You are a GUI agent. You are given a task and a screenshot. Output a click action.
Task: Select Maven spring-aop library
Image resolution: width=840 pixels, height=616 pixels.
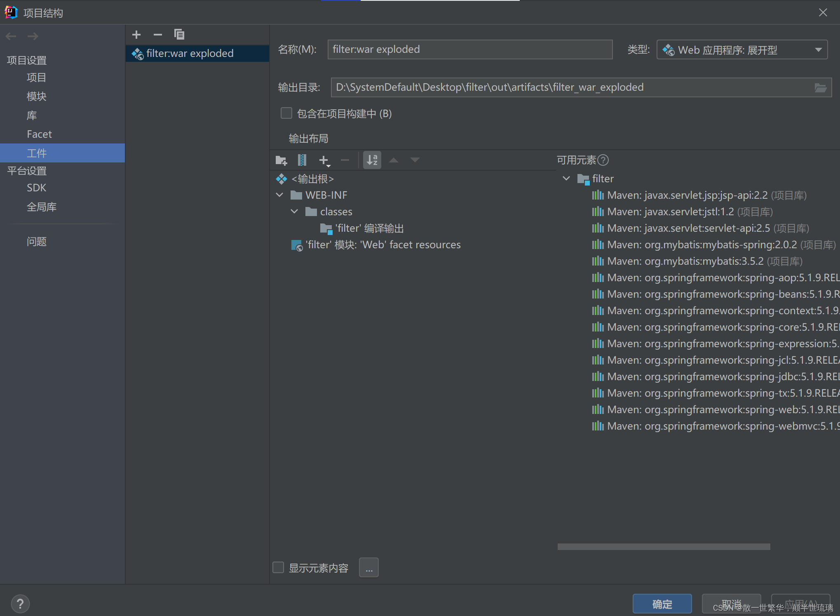[x=716, y=277]
